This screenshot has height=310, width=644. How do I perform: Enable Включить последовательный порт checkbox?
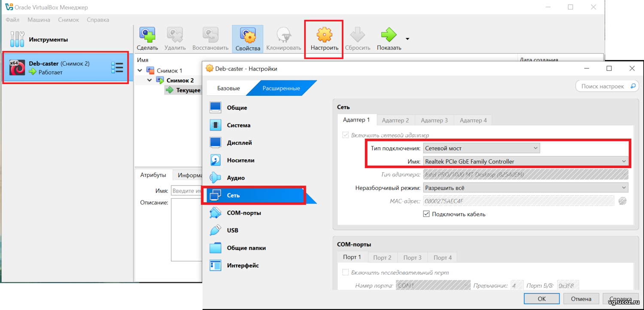click(x=346, y=272)
